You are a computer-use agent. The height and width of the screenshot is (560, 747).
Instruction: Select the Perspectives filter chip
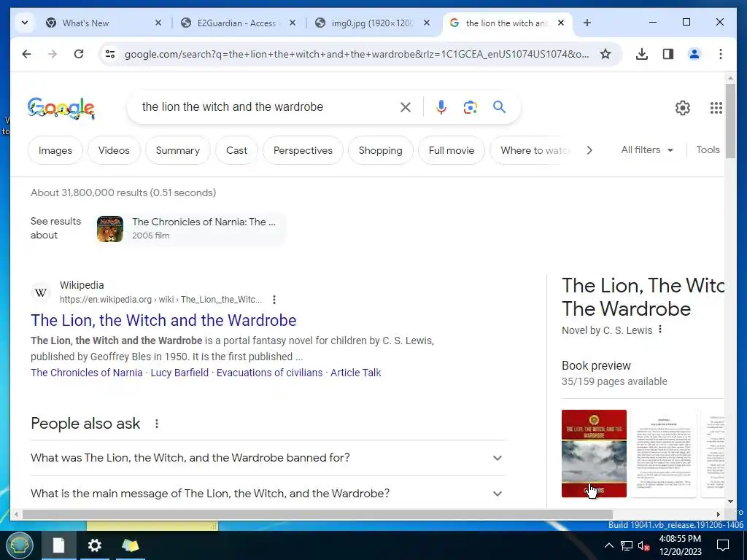303,150
